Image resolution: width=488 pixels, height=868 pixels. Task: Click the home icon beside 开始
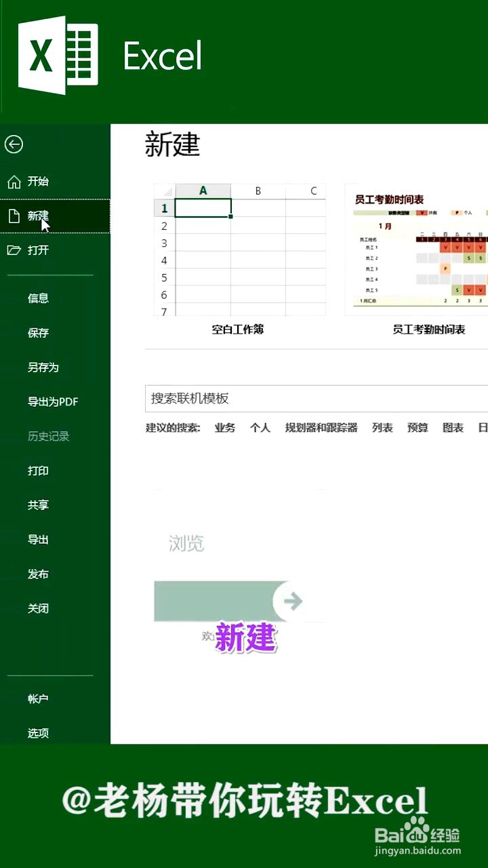point(14,182)
